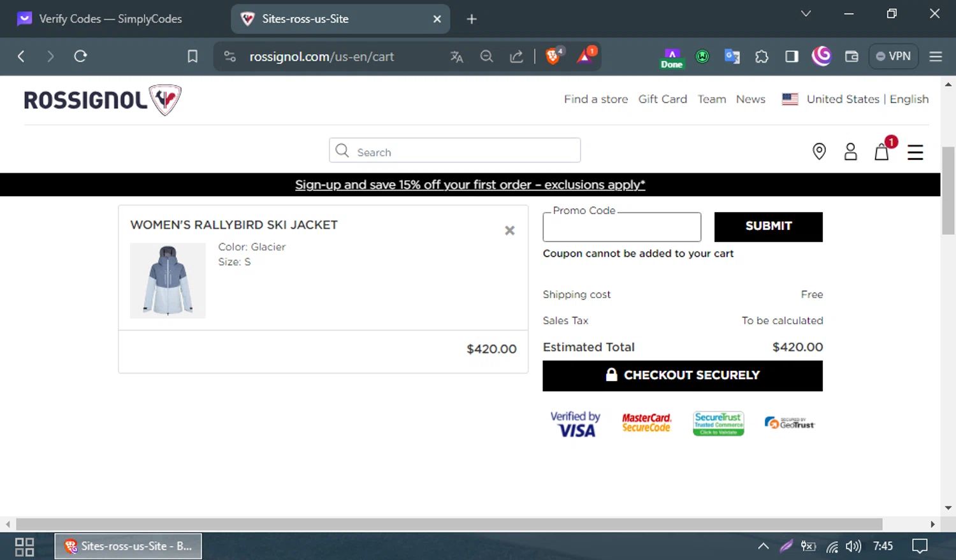Click the battery tray icon
956x560 pixels.
pyautogui.click(x=808, y=546)
